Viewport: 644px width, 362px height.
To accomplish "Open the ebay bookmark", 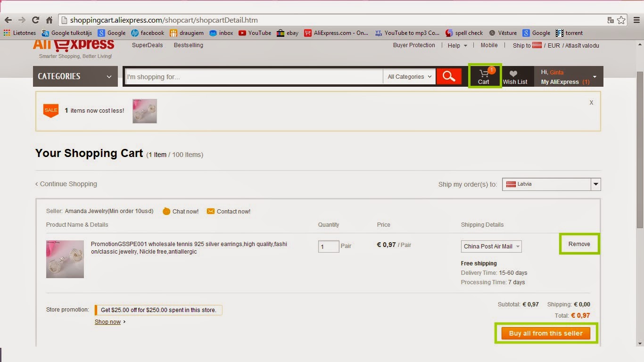I will 288,33.
